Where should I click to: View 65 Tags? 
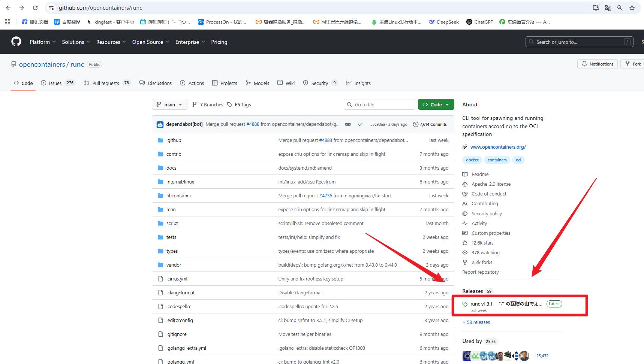coord(239,104)
